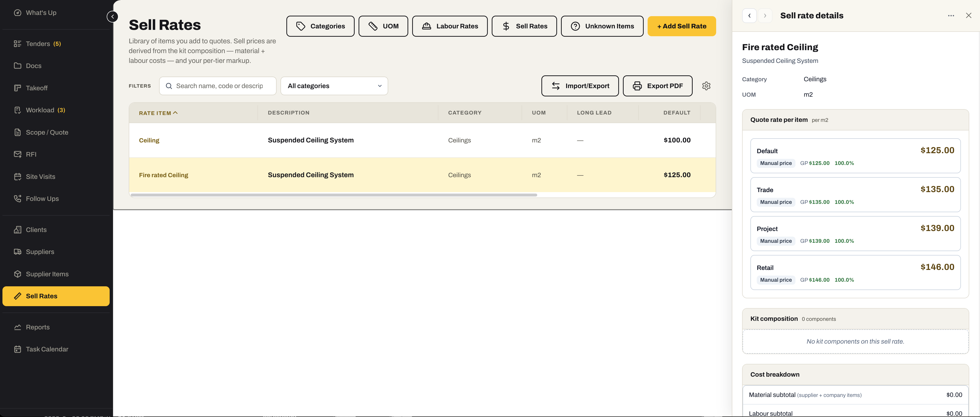Screen dimensions: 980x417
Task: Click the Workload count badge (3)
Action: [61, 110]
